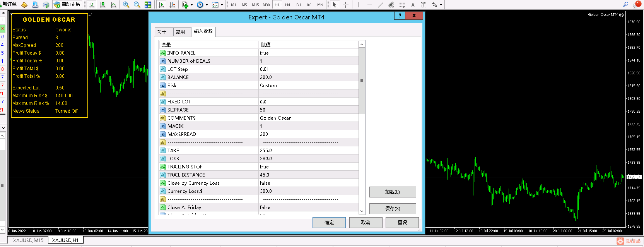Open search with the magnifier icon
This screenshot has height=247, width=644.
pos(625,4)
